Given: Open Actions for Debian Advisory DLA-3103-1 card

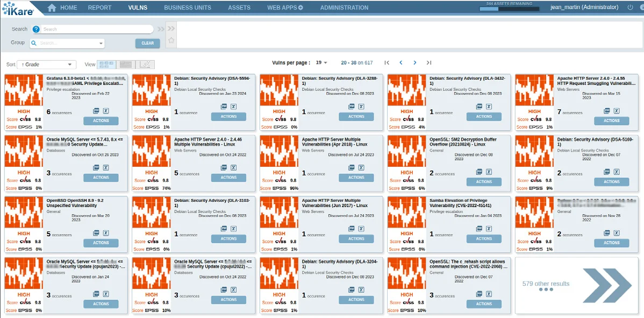Looking at the screenshot, I should click(x=228, y=239).
